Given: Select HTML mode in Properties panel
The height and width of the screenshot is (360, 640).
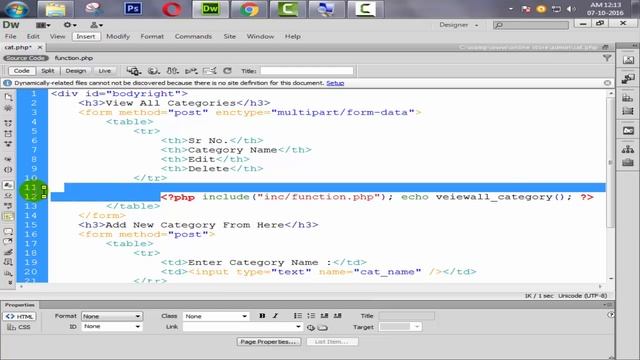Looking at the screenshot, I should [x=19, y=316].
